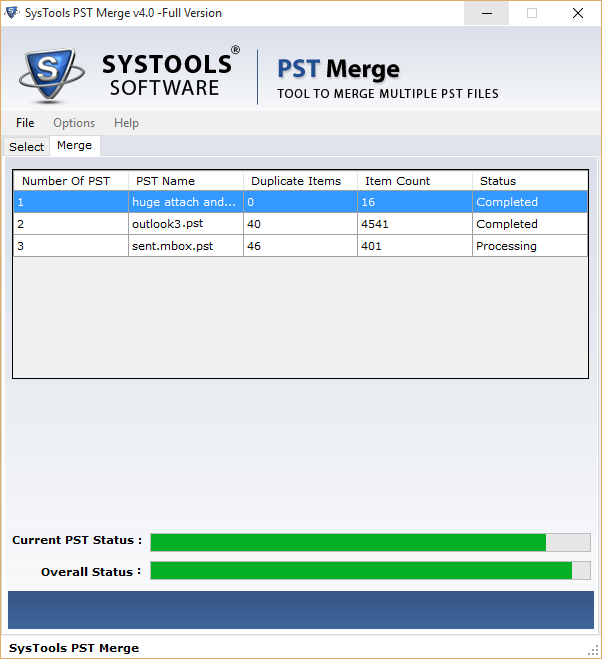
Task: Click the Number Of PST column header
Action: (71, 181)
